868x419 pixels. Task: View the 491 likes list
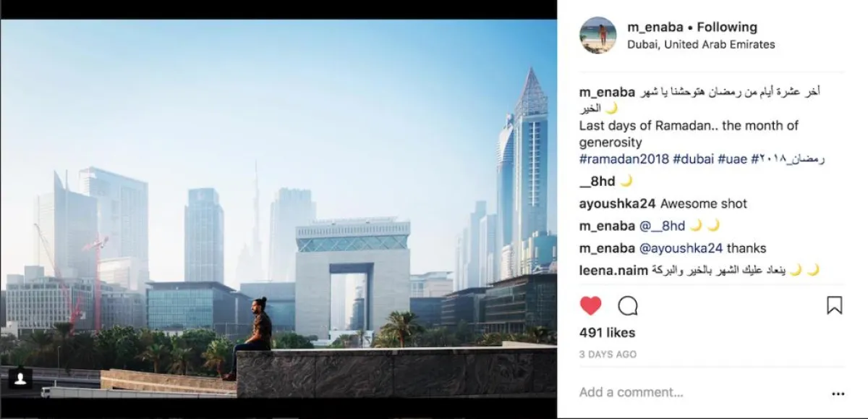[x=608, y=333]
